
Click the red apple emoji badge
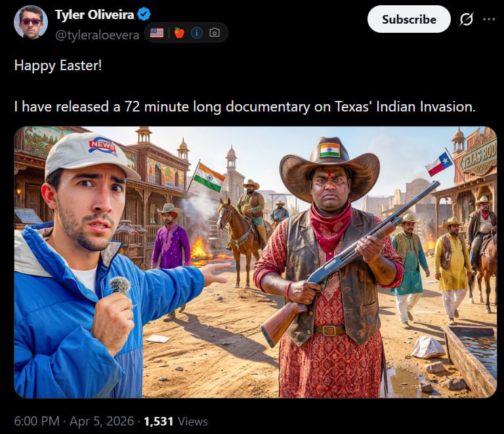coord(179,32)
